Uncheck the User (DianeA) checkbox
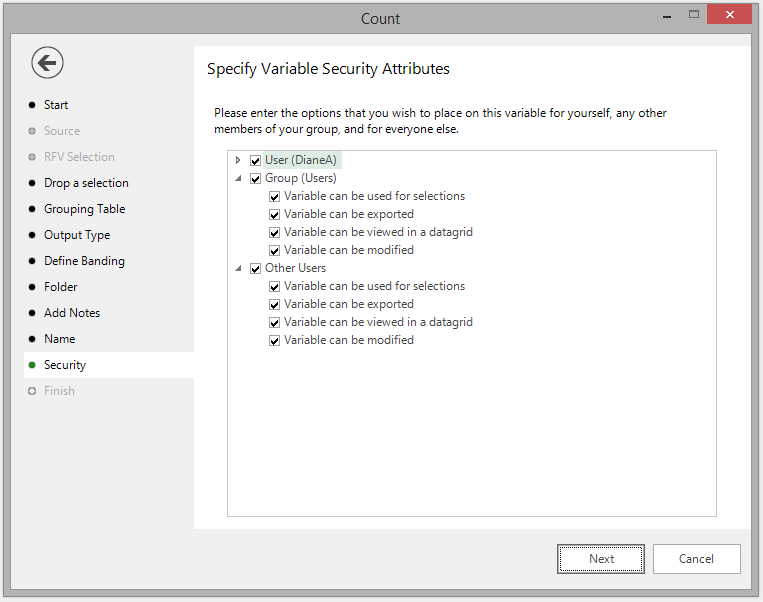Viewport: 763px width, 602px height. [x=255, y=161]
